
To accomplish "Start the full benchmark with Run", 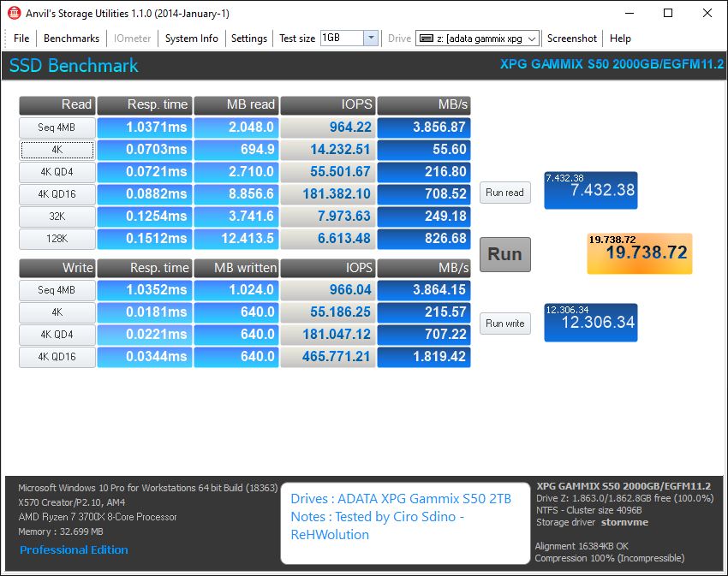I will (x=504, y=254).
